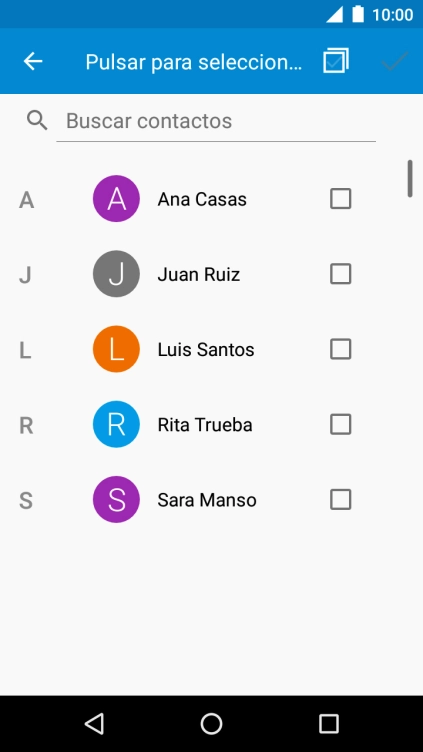The width and height of the screenshot is (423, 752).
Task: Confirm selection with the checkmark icon
Action: (395, 61)
